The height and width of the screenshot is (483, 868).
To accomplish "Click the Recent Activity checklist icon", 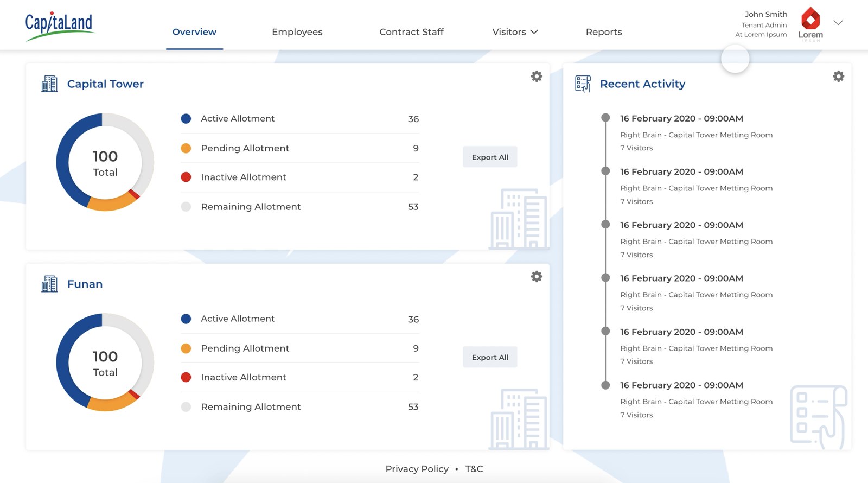I will point(583,84).
